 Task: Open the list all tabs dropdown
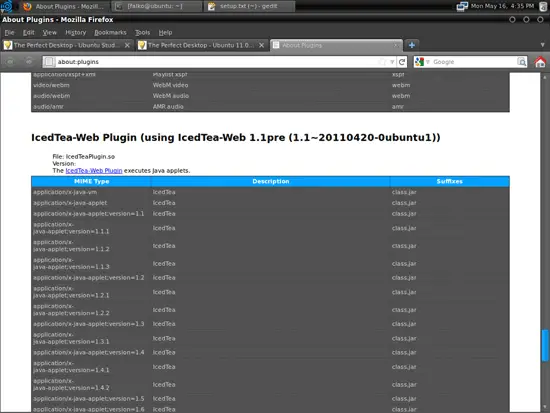(x=542, y=45)
